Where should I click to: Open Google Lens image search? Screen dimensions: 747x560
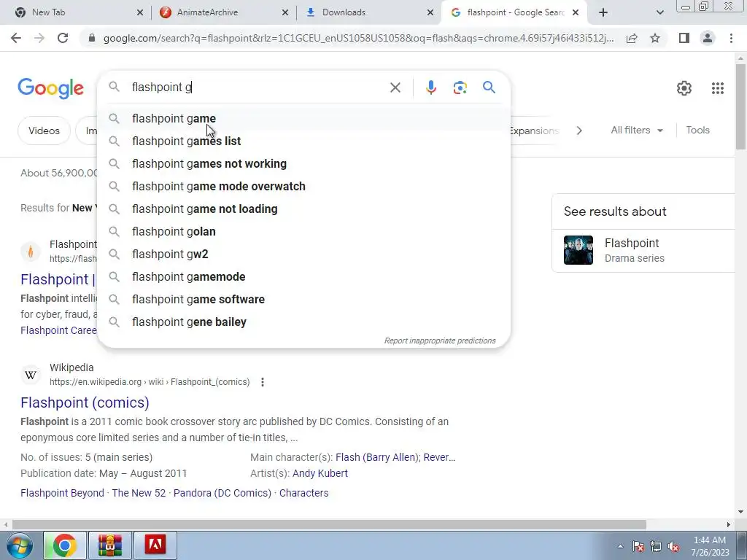click(x=460, y=87)
